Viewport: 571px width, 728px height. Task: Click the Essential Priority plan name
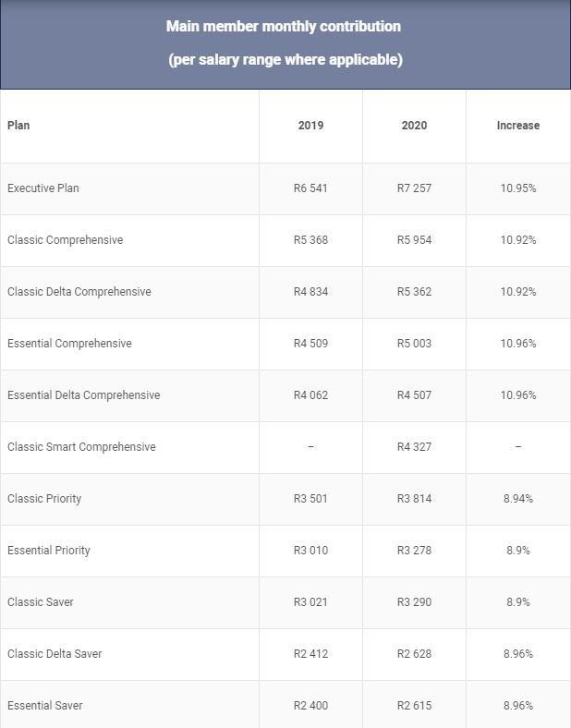point(49,551)
